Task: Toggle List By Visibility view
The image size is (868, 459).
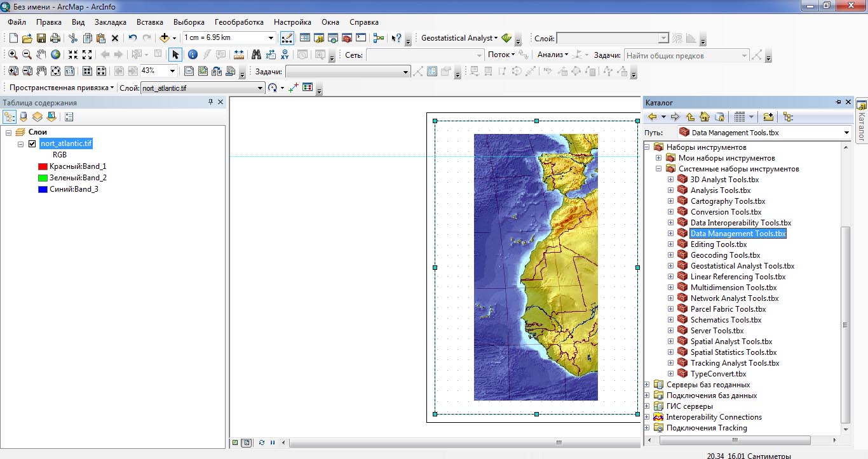Action: pyautogui.click(x=37, y=117)
